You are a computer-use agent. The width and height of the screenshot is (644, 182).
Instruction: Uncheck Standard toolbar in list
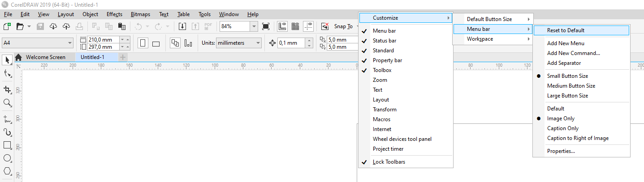(406, 51)
